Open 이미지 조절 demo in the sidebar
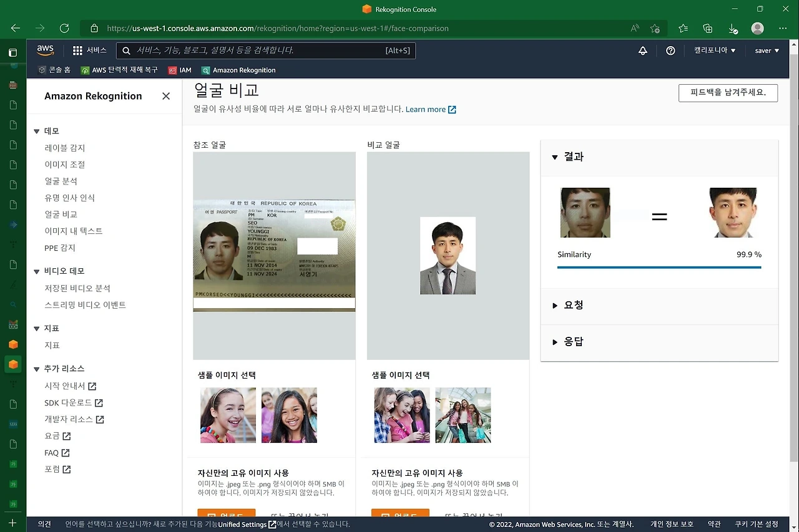Screen dimensions: 799x532 coord(65,165)
